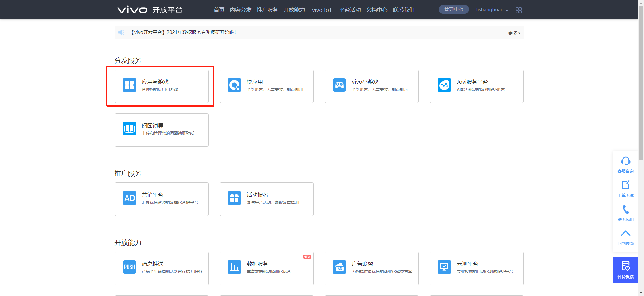The image size is (644, 296).
Task: Click 专业权威的自动化测试服务平台 text
Action: click(485, 272)
